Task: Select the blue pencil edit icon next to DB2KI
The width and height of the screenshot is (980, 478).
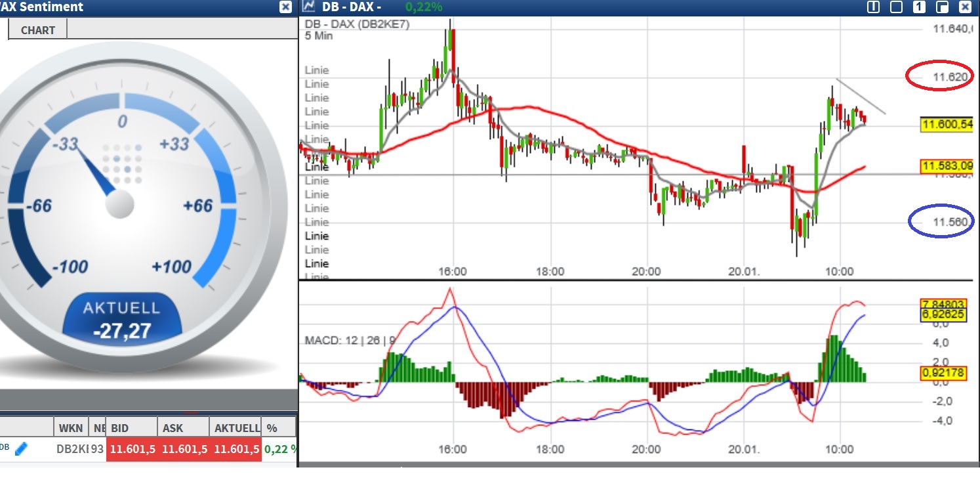Action: 22,450
